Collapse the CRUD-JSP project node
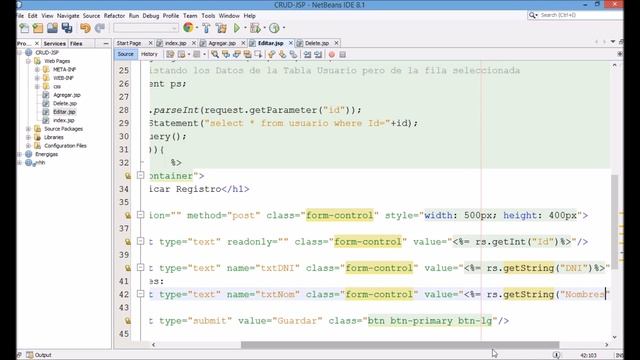640x360 pixels. click(19, 53)
